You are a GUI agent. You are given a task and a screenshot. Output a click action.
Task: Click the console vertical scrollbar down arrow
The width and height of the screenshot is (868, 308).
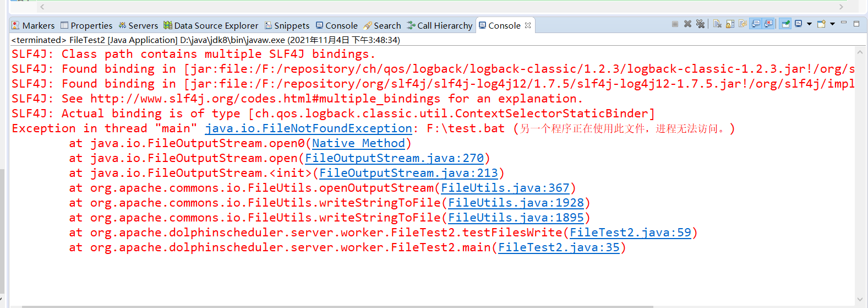[x=860, y=300]
